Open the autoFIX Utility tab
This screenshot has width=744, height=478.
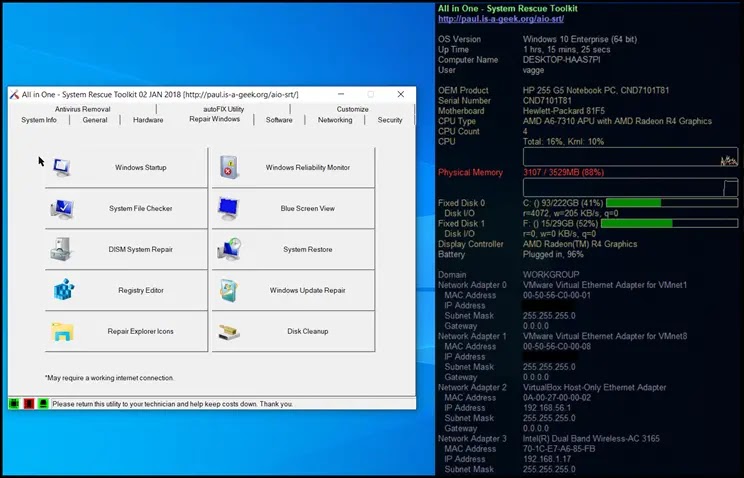[x=223, y=109]
